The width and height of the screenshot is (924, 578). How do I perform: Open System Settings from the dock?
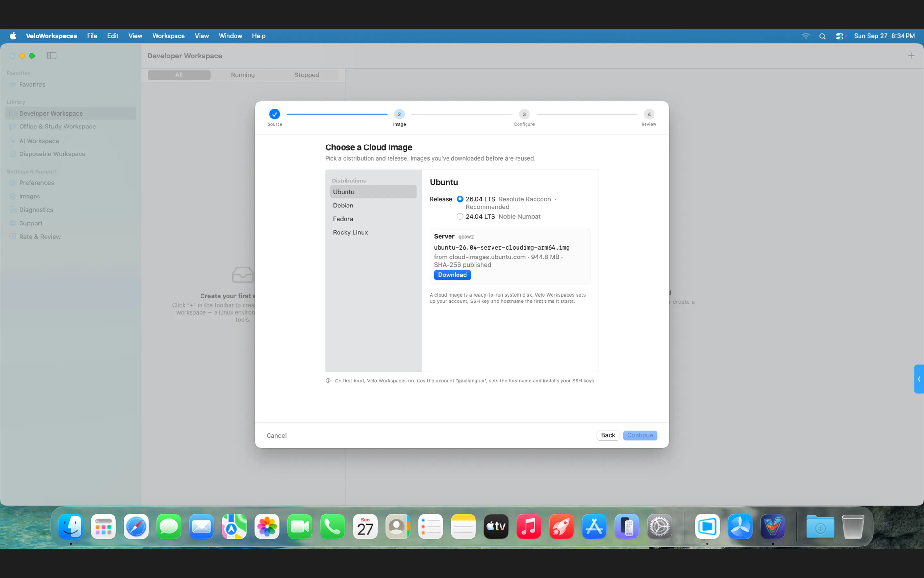659,526
